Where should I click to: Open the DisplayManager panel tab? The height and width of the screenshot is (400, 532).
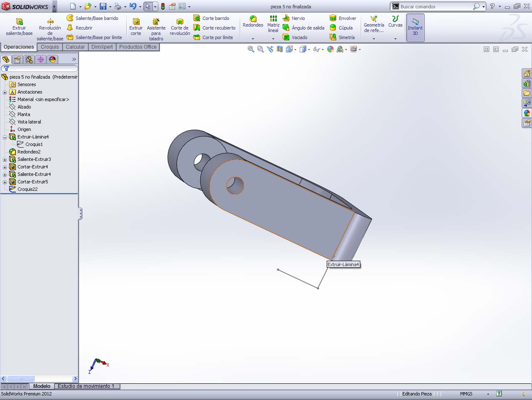point(52,59)
